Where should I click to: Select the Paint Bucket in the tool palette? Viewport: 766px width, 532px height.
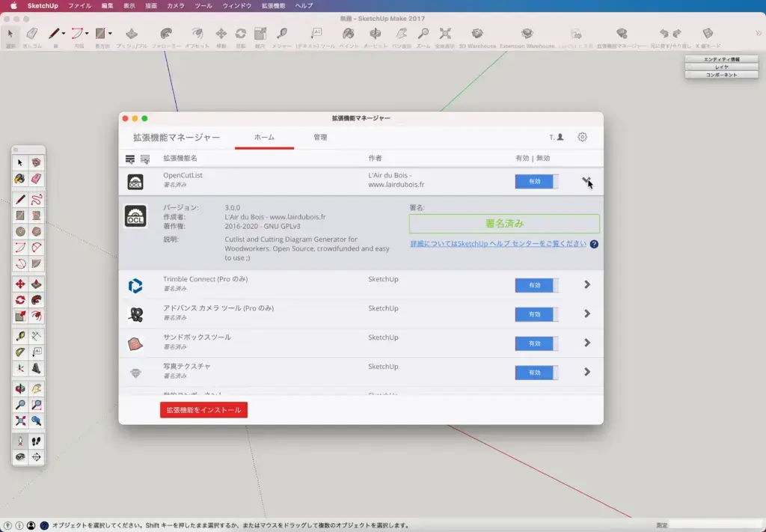20,179
